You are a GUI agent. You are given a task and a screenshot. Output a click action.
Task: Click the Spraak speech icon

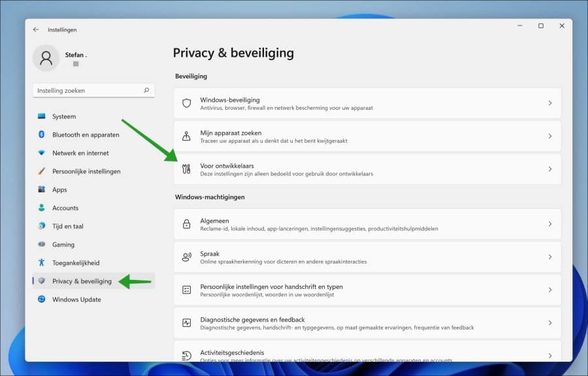point(186,257)
